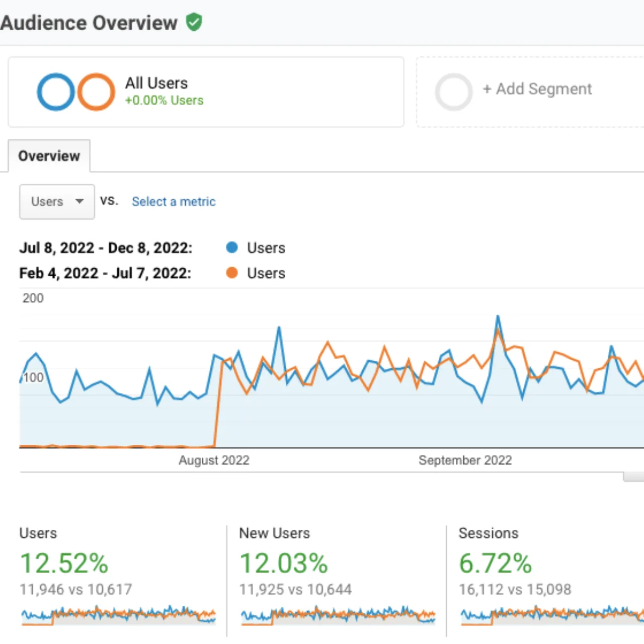Click the +0.00% Users label
This screenshot has height=644, width=644.
pos(164,100)
